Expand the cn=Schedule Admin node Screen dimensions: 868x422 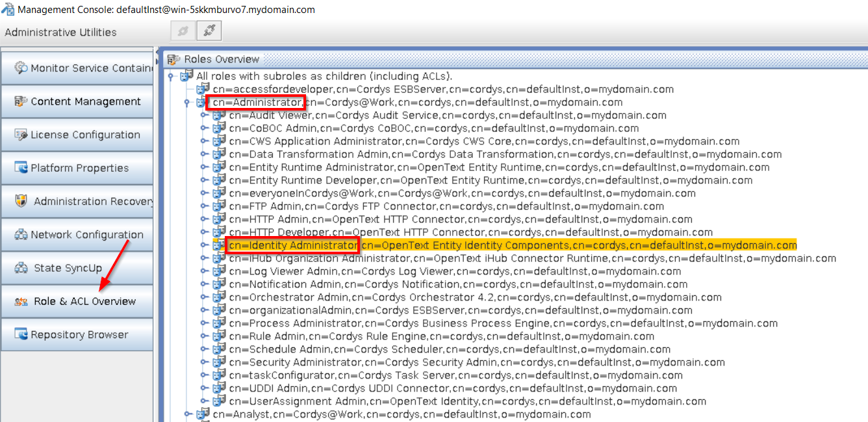(x=205, y=350)
